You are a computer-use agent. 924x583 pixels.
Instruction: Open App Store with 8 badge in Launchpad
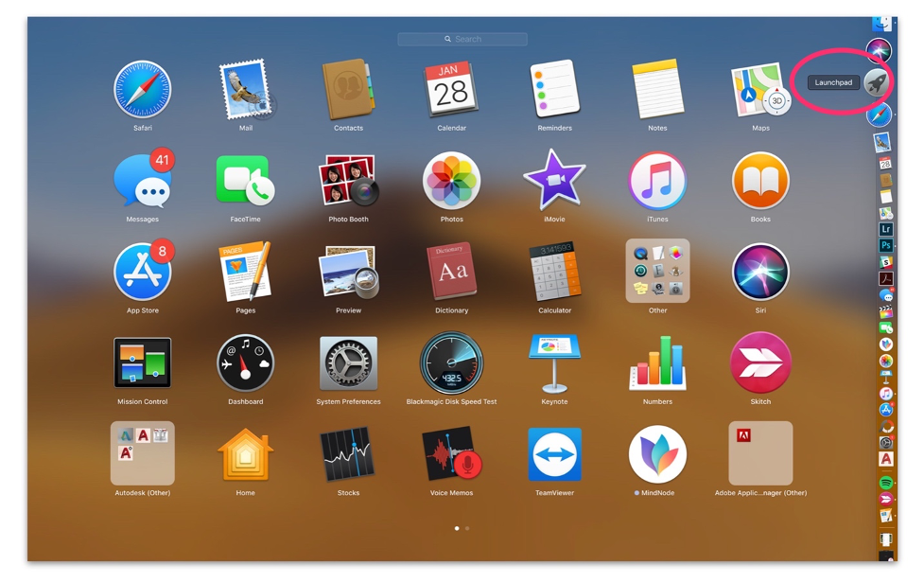tap(142, 272)
